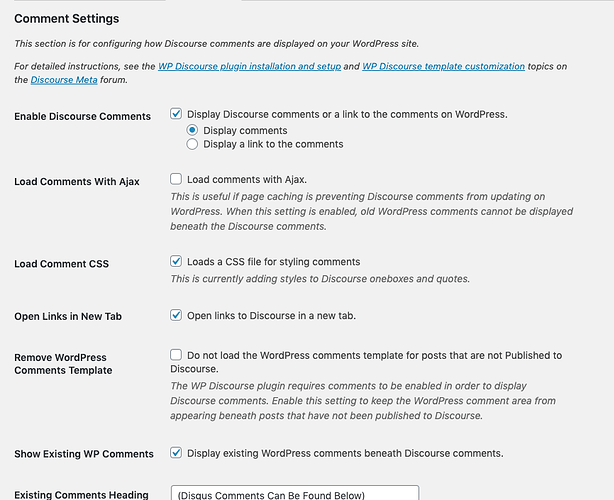This screenshot has width=614, height=500.
Task: Open the WP Discourse template customization link
Action: (443, 66)
